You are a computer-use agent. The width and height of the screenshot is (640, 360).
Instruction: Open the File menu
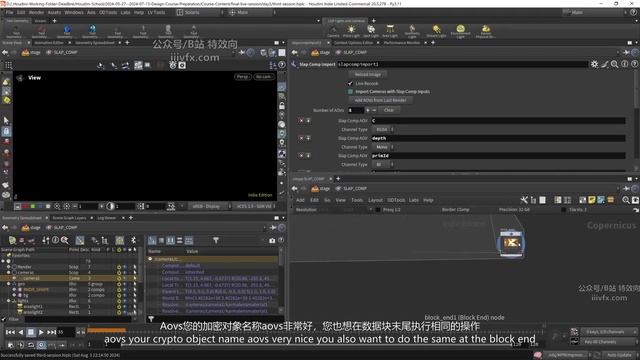tap(9, 12)
